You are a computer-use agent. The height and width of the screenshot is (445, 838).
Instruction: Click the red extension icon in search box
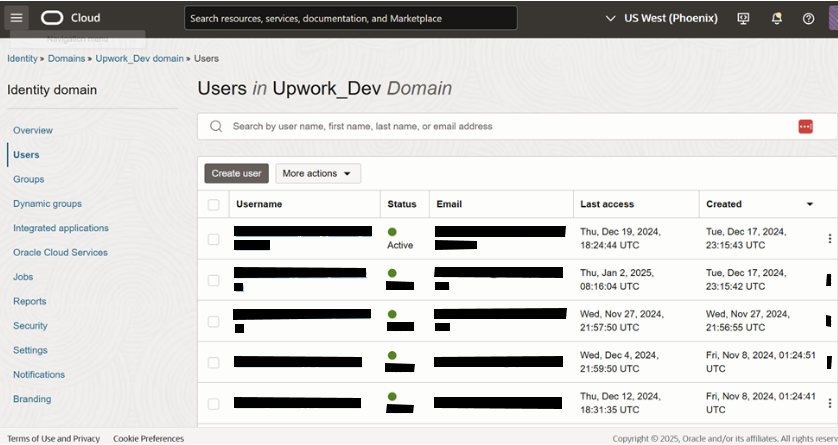pos(805,127)
